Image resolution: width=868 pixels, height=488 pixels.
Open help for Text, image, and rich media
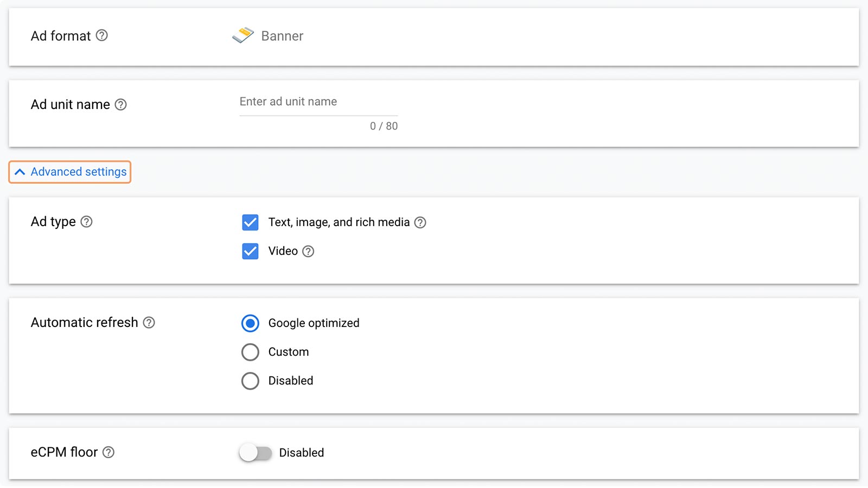click(x=420, y=222)
